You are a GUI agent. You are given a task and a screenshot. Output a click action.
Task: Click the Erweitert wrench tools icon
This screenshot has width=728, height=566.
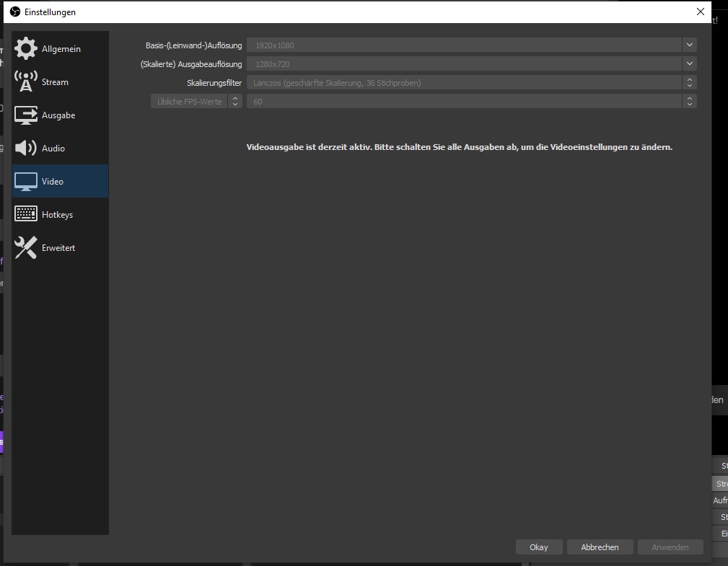click(26, 248)
